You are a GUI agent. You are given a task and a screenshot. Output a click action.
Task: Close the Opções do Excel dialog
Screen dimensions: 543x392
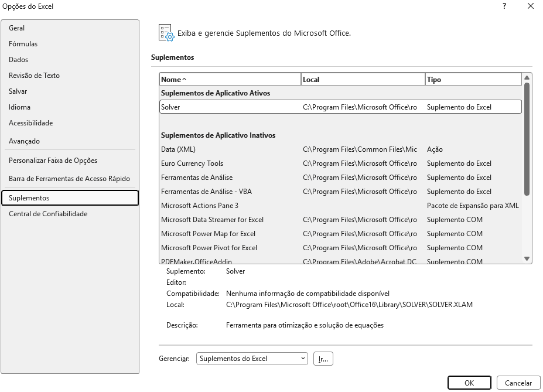(531, 6)
